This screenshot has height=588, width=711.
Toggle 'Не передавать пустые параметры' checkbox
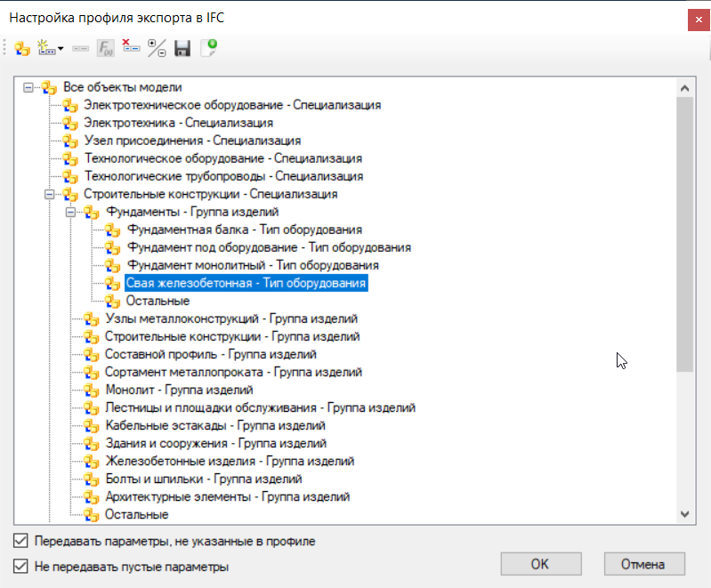tap(20, 566)
